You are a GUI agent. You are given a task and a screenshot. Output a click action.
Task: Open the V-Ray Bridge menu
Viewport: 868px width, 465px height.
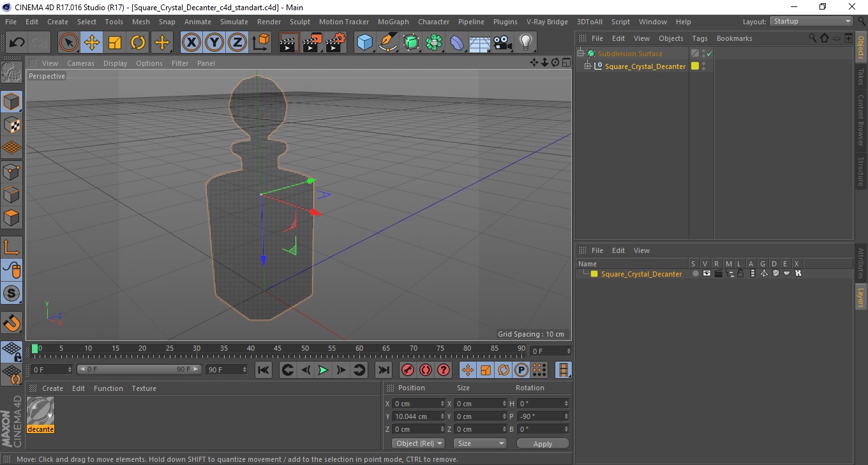[x=547, y=22]
